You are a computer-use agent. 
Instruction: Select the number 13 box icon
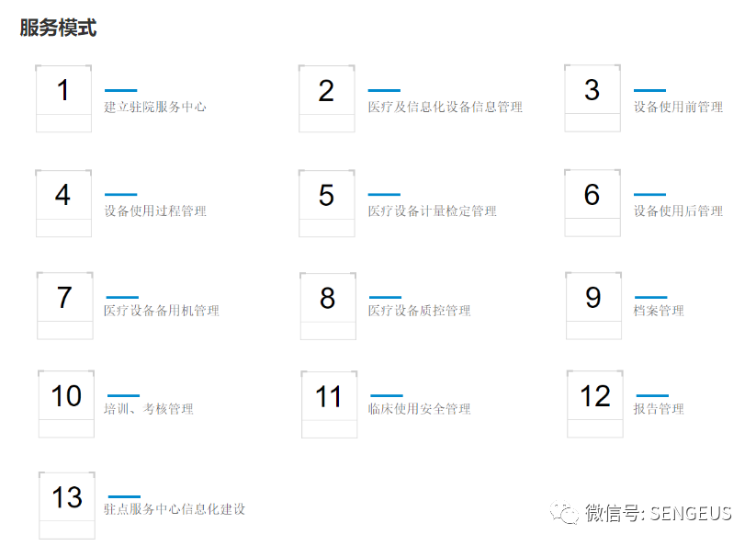tap(67, 505)
